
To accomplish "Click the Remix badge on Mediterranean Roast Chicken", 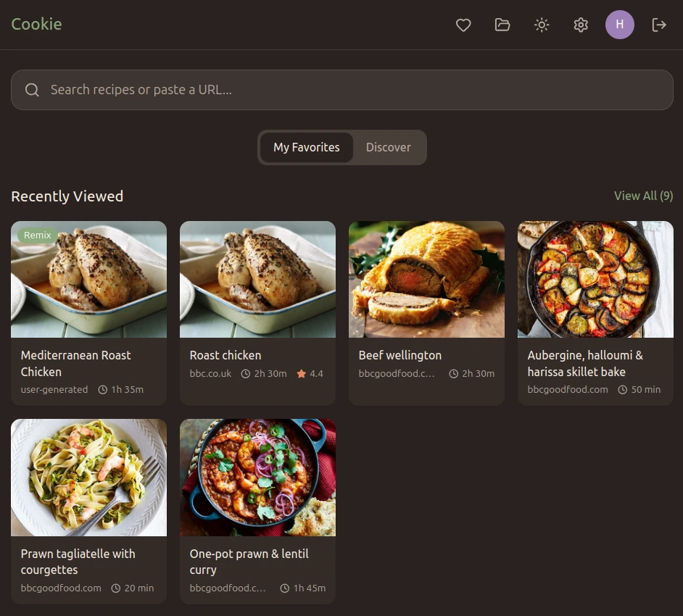I will coord(38,235).
